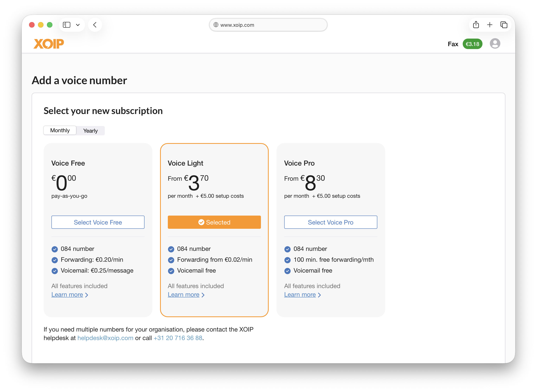Image resolution: width=537 pixels, height=392 pixels.
Task: Switch to Monthly billing
Action: pyautogui.click(x=60, y=130)
